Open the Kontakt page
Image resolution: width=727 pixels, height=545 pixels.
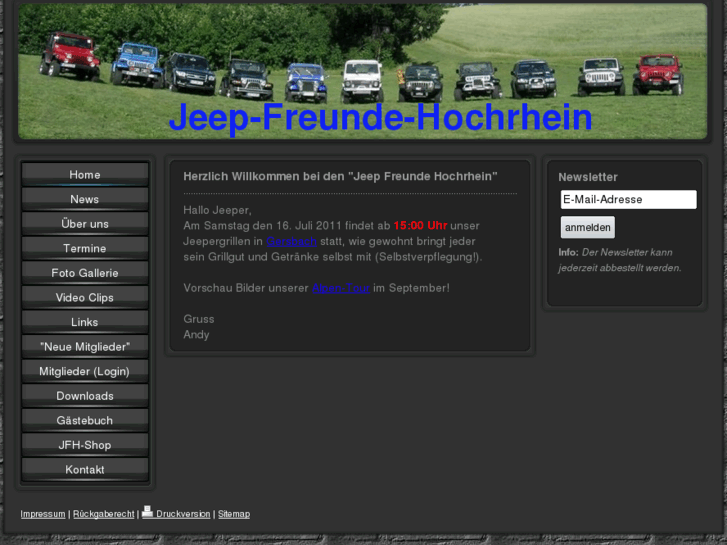click(85, 470)
